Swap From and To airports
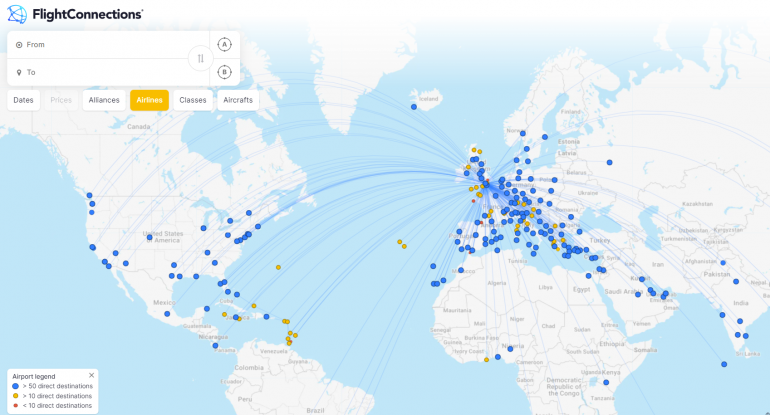The width and height of the screenshot is (770, 415). [200, 58]
